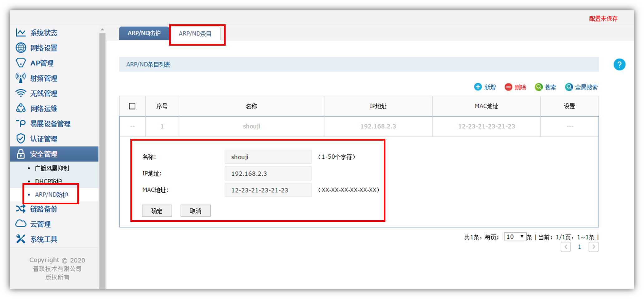644x299 pixels.
Task: Open 系统工具 menu
Action: coord(44,239)
